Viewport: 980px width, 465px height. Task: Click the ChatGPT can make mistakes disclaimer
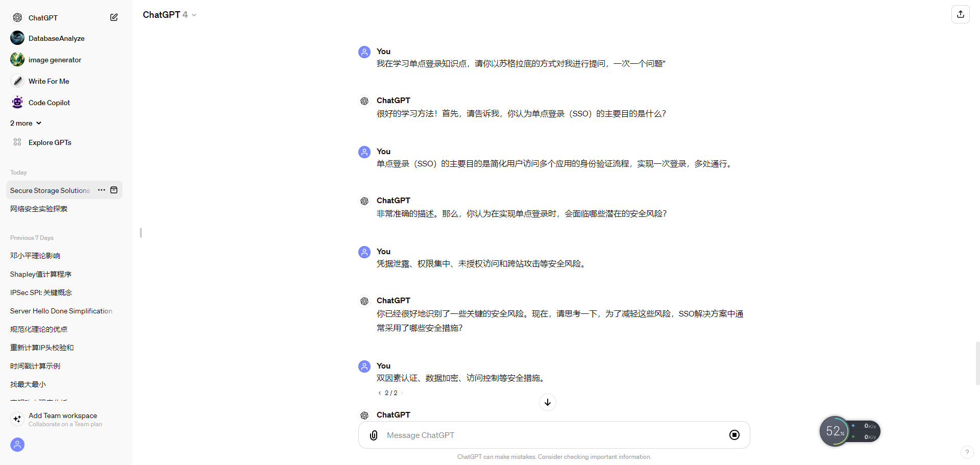[554, 457]
